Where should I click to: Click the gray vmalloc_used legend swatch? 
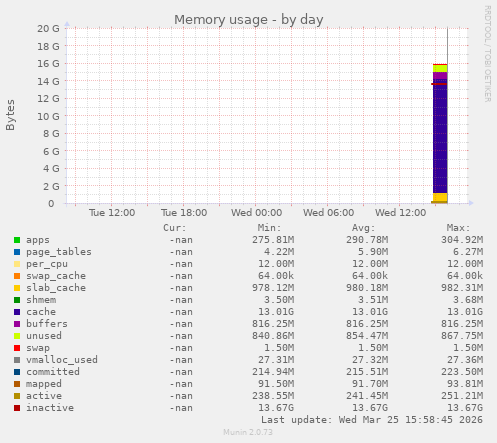(17, 360)
